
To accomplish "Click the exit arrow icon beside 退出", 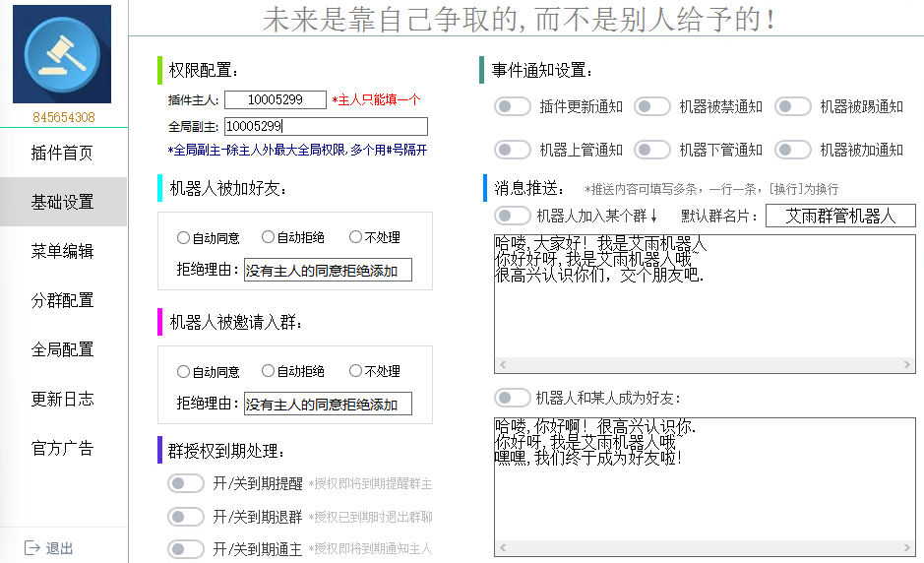I will pos(32,547).
